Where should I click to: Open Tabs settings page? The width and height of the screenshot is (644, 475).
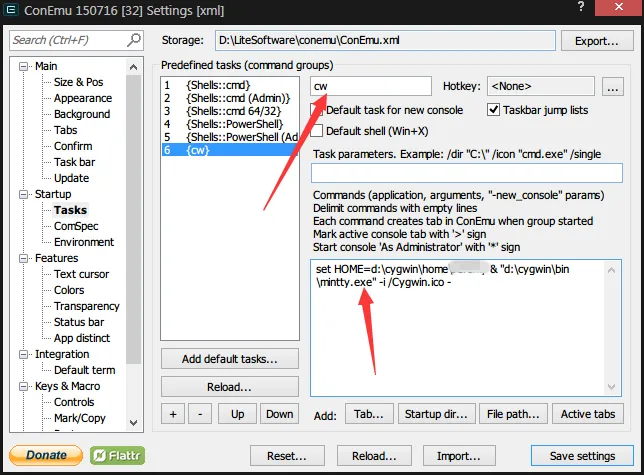(66, 130)
